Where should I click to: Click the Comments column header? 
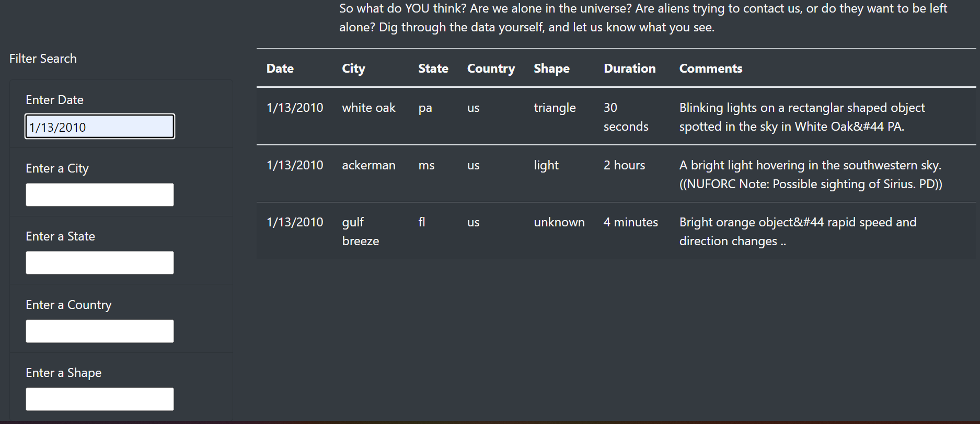[711, 68]
